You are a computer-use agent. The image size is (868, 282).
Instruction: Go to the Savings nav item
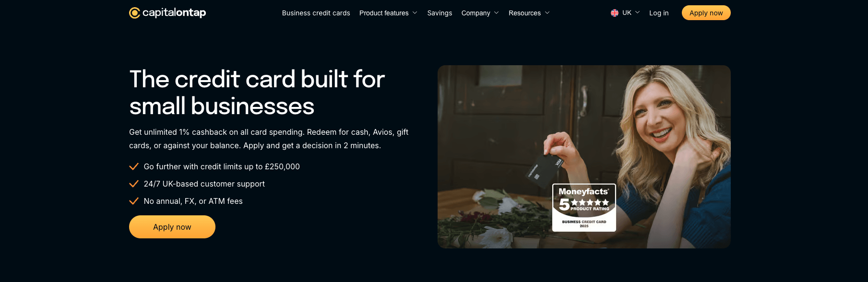click(440, 13)
